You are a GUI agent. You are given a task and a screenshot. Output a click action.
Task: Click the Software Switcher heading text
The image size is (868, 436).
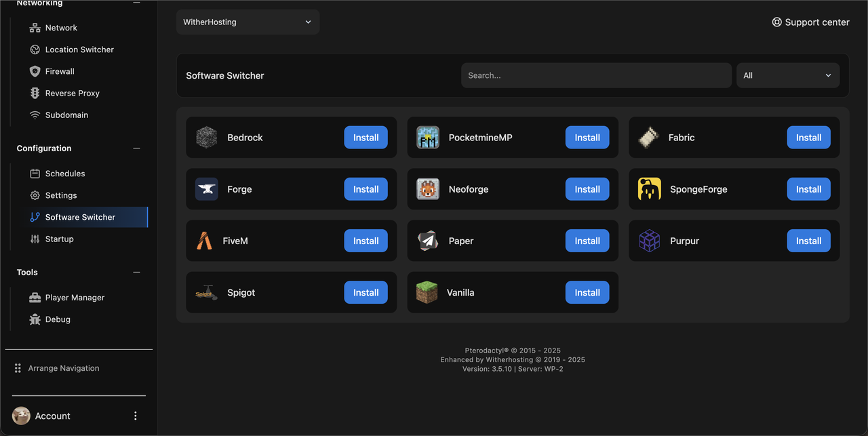point(225,75)
